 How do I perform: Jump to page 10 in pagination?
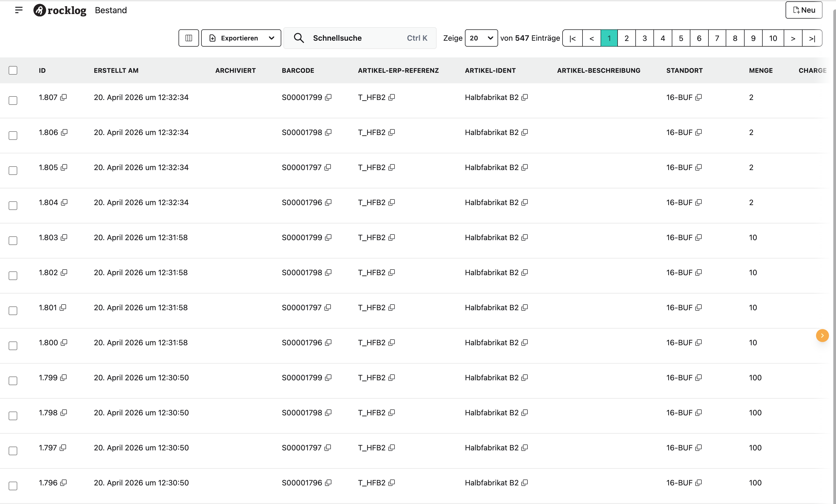773,38
